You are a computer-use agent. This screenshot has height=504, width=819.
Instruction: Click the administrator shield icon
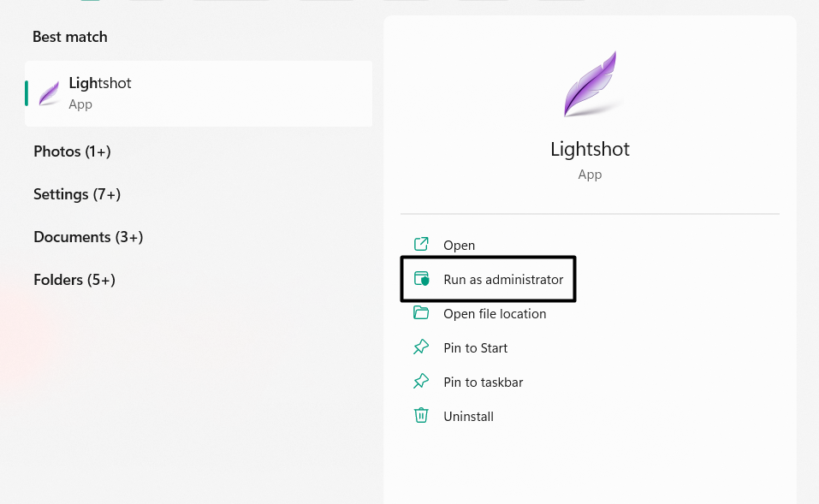click(x=421, y=279)
